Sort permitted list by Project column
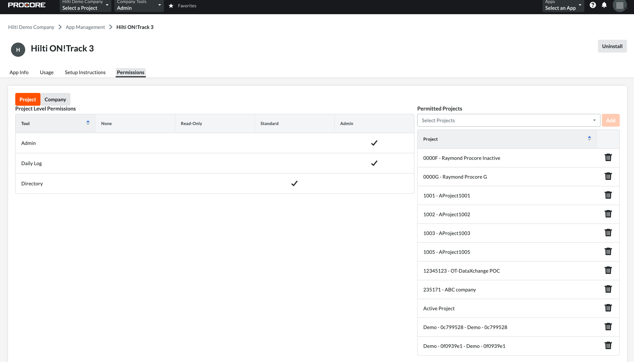634x364 pixels. point(589,138)
